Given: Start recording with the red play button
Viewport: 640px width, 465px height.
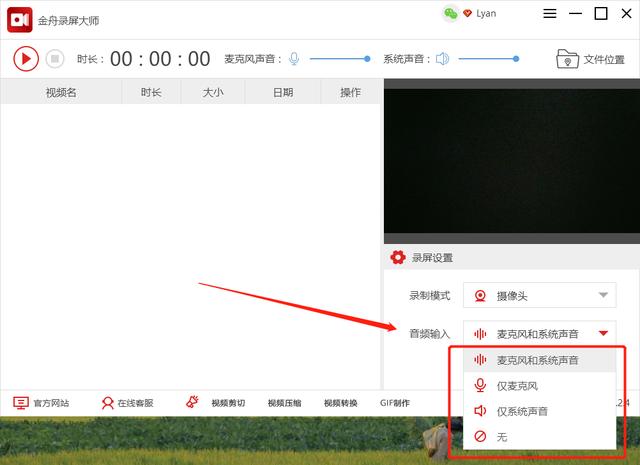Looking at the screenshot, I should pyautogui.click(x=26, y=59).
